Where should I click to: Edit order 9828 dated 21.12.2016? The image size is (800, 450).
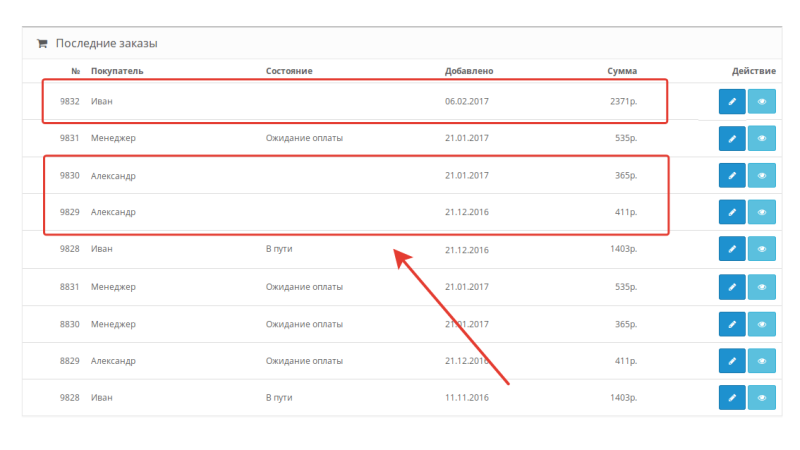732,248
